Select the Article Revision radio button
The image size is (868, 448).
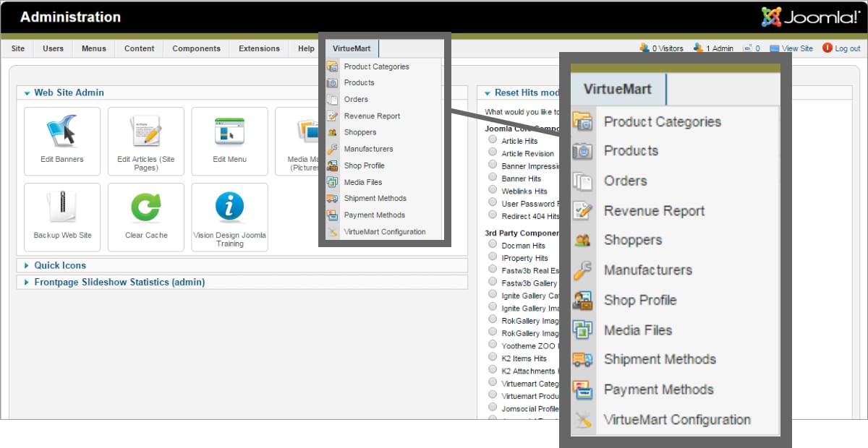(x=493, y=152)
